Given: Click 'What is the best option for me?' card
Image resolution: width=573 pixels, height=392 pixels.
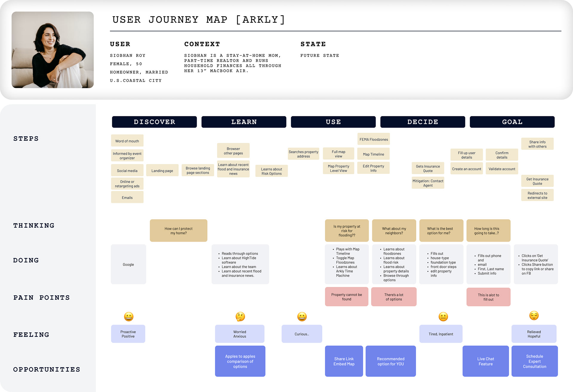Looking at the screenshot, I should click(441, 231).
